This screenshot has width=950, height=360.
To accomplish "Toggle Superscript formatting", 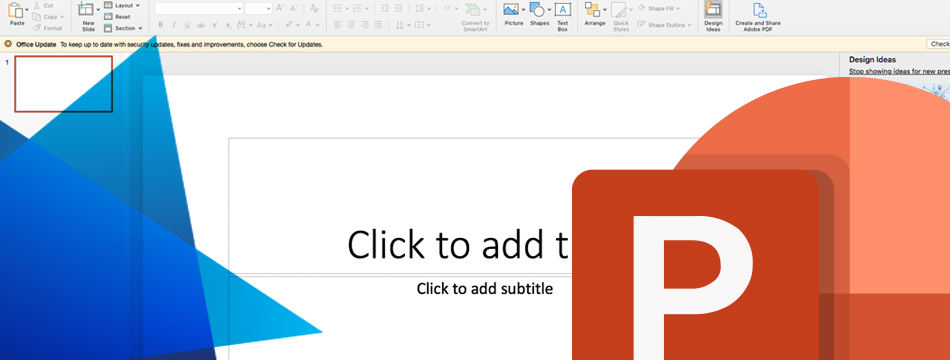I will 215,25.
